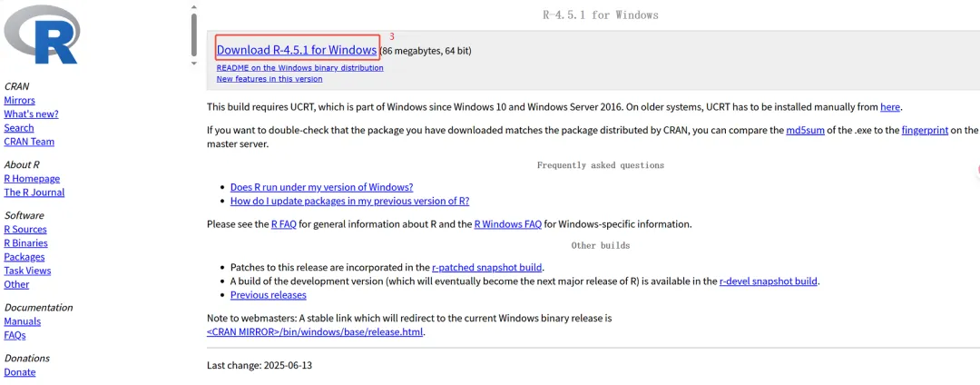This screenshot has width=980, height=385.
Task: Open the R FAQ link
Action: 284,223
